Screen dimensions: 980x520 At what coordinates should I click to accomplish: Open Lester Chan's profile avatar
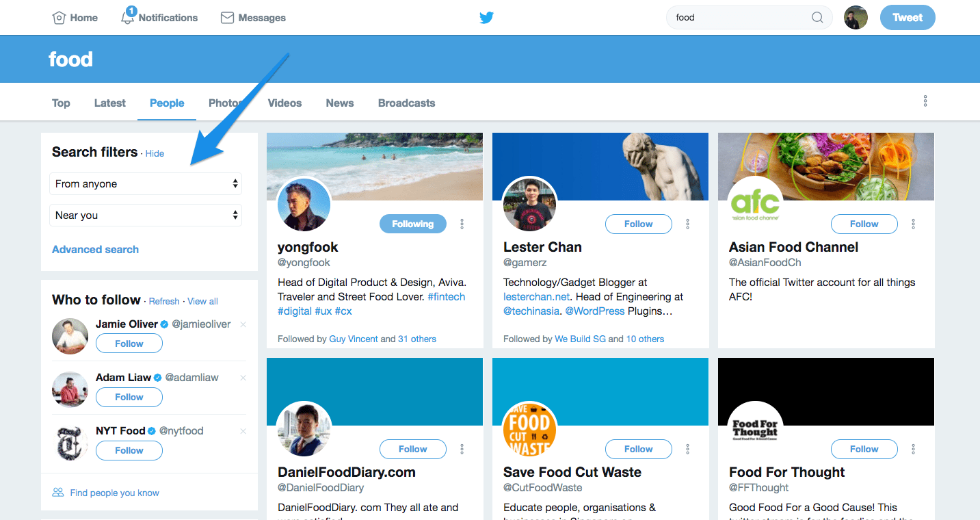(530, 205)
